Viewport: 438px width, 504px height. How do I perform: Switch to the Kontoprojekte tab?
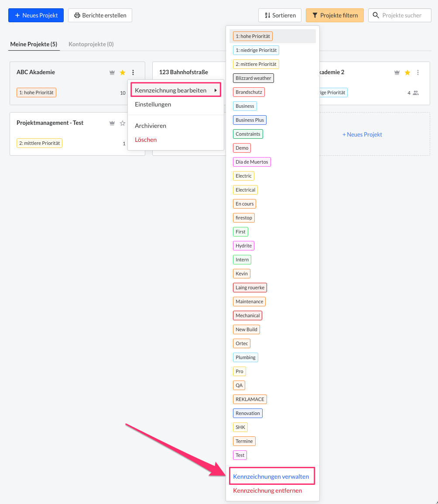(x=91, y=44)
